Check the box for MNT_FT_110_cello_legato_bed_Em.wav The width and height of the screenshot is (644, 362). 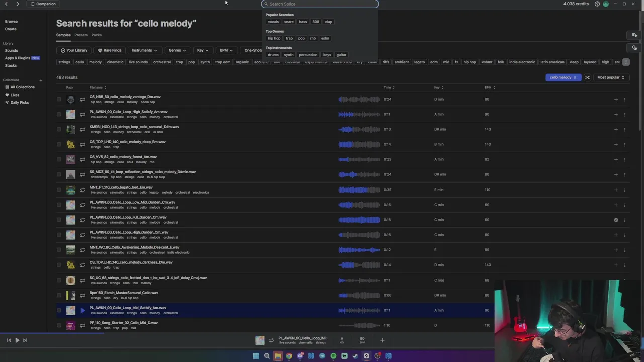coord(59,190)
